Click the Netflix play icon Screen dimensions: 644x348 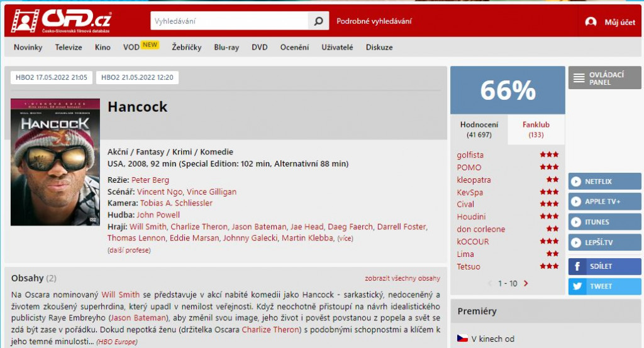point(576,182)
